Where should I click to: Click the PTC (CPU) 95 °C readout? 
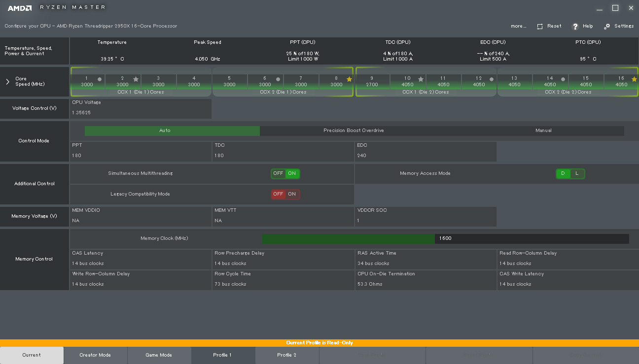[588, 59]
